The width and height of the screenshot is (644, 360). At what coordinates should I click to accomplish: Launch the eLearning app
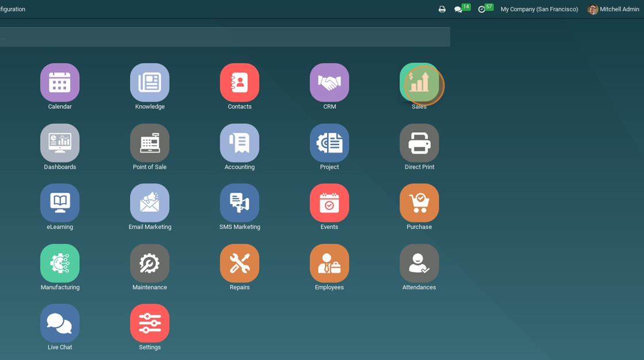60,203
